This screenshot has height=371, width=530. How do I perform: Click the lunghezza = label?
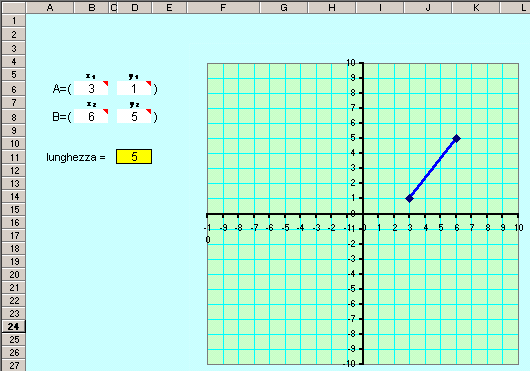click(x=76, y=157)
